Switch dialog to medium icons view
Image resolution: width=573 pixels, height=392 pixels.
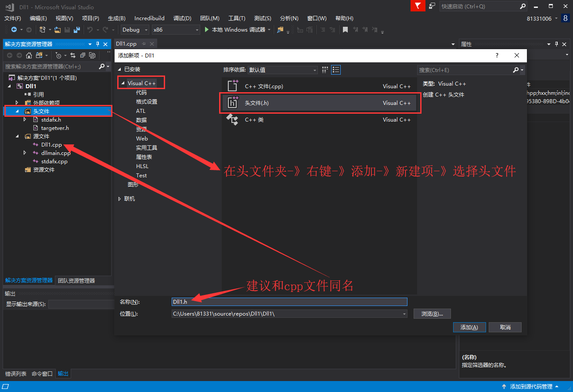pos(325,70)
